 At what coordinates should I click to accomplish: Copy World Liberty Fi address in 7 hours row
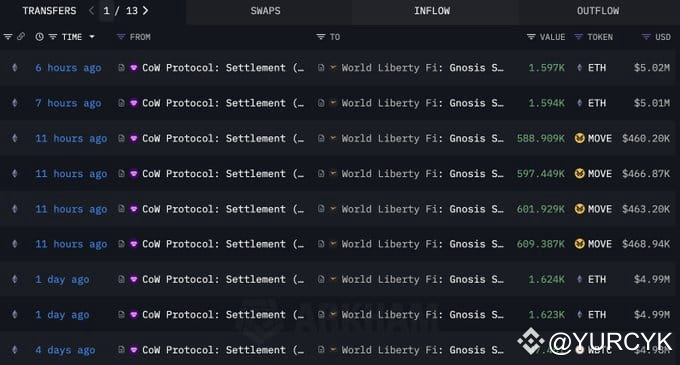(x=321, y=103)
